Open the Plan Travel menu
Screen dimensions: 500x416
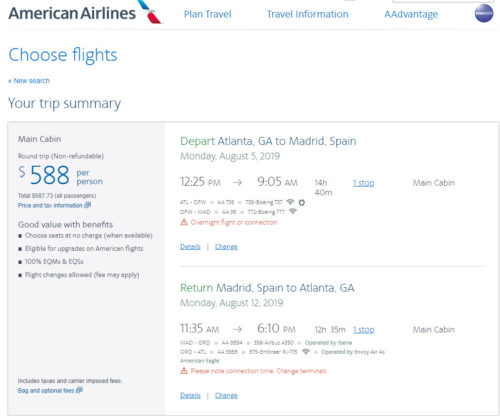point(207,14)
